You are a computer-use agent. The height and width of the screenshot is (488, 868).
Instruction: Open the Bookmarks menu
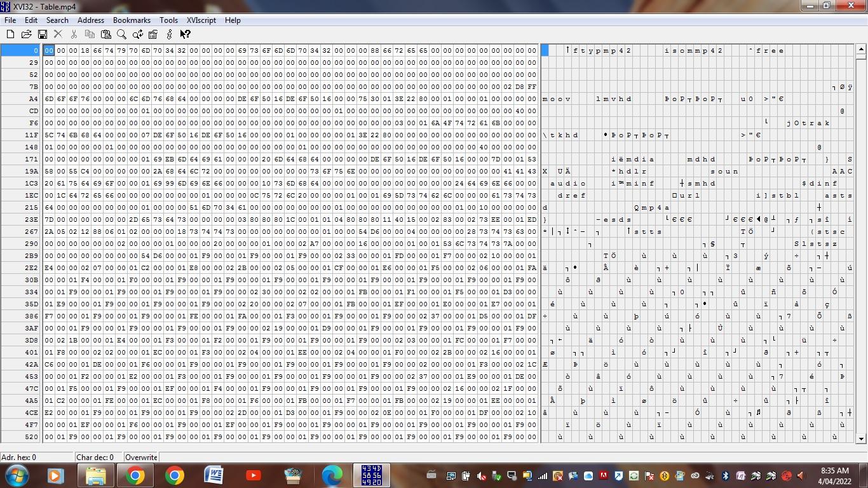[x=132, y=20]
